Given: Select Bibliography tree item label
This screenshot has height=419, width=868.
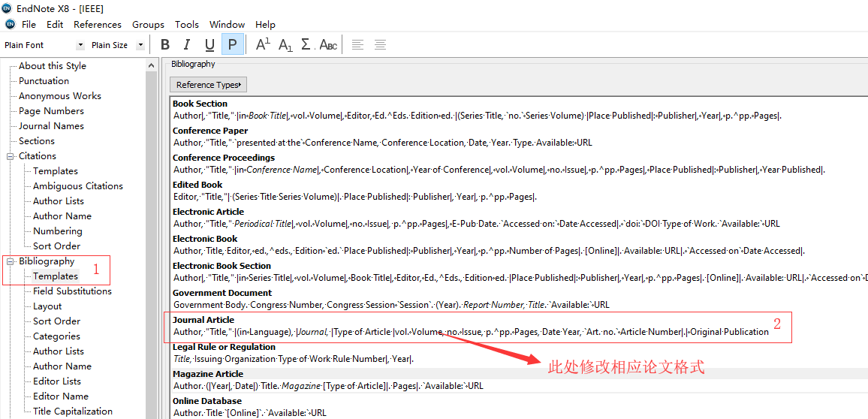Looking at the screenshot, I should click(47, 261).
